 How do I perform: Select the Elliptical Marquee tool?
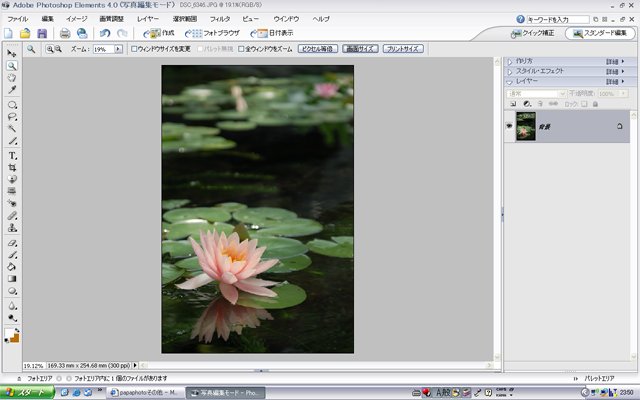(12, 105)
